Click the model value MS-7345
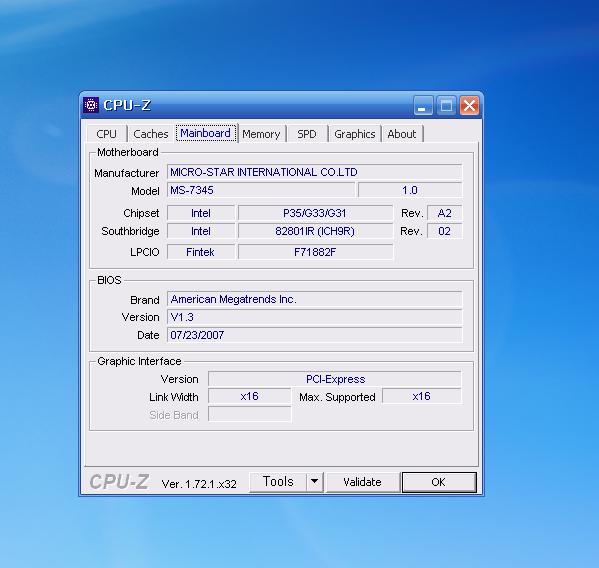This screenshot has height=568, width=599. point(261,190)
